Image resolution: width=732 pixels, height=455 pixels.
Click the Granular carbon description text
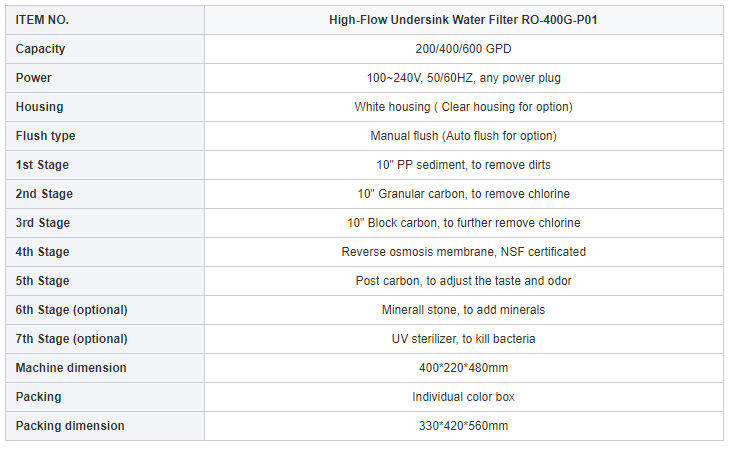tap(463, 194)
